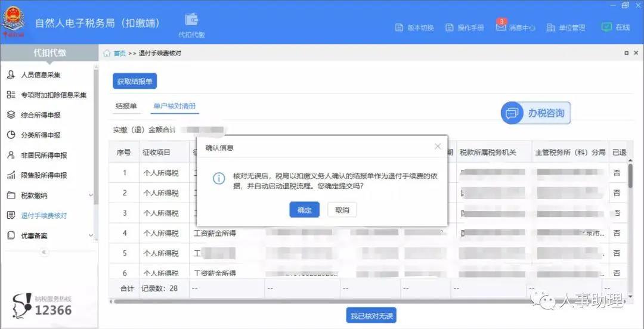The image size is (644, 329).
Task: Open 人员信息采集 in the sidebar
Action: click(41, 75)
